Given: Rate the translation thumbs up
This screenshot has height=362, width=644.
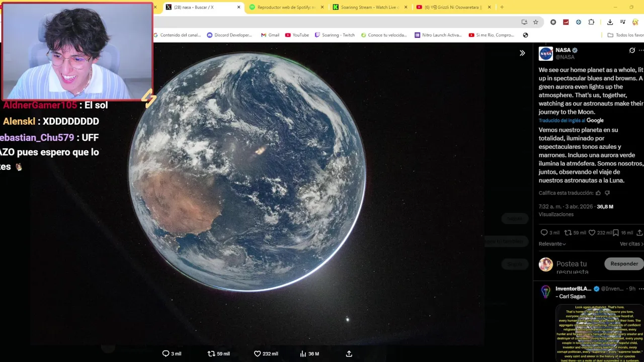Looking at the screenshot, I should point(598,193).
